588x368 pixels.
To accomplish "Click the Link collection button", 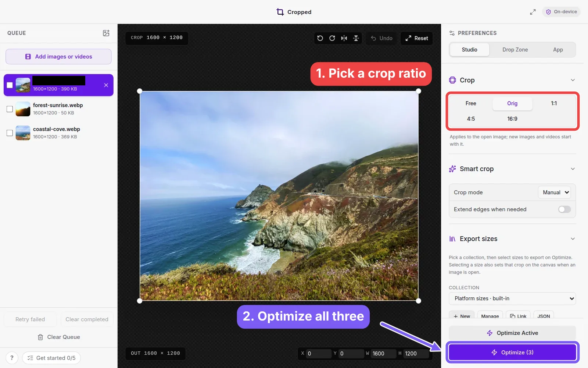I will tap(518, 316).
